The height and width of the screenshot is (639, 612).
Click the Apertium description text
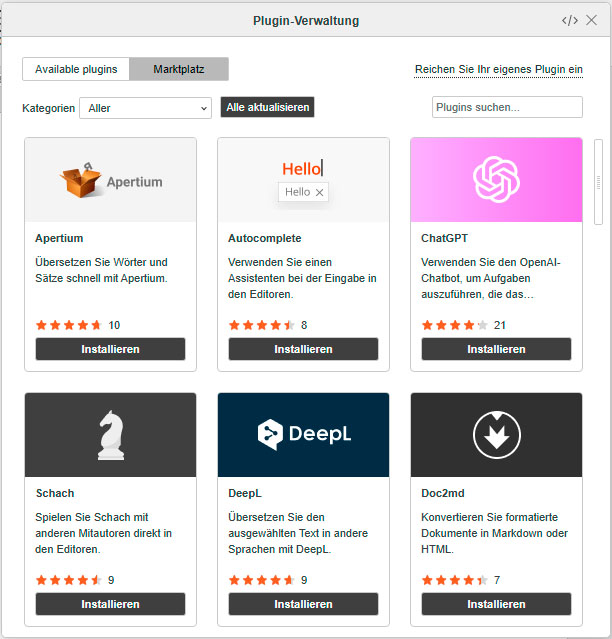(101, 270)
